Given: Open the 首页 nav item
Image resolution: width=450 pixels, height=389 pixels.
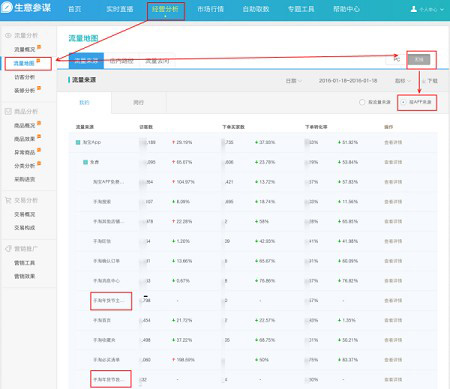Looking at the screenshot, I should (x=75, y=9).
